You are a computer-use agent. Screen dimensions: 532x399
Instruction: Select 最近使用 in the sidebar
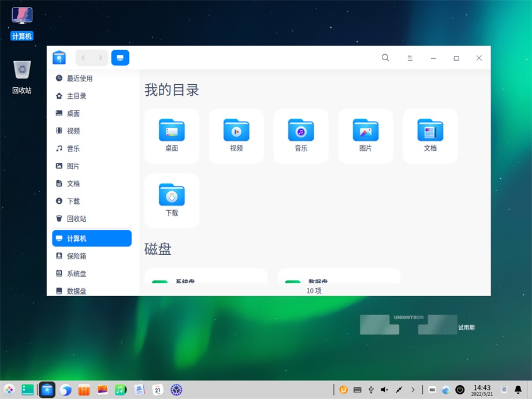click(79, 79)
